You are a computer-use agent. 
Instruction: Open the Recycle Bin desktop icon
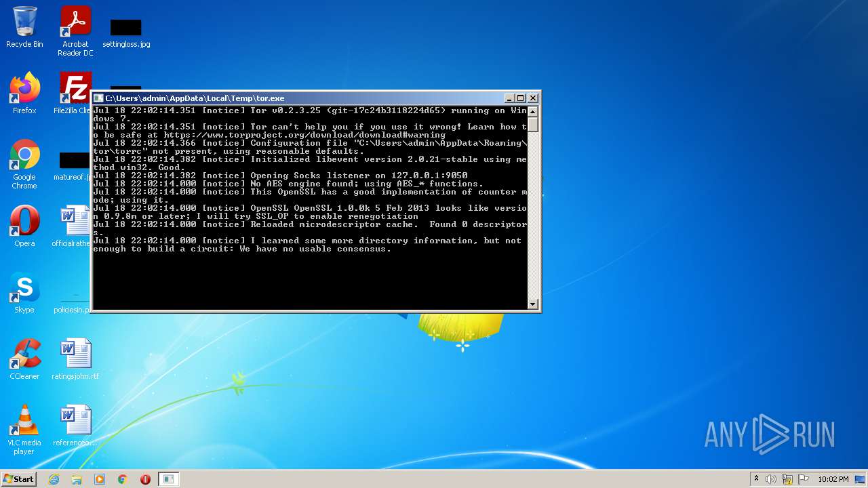(24, 27)
